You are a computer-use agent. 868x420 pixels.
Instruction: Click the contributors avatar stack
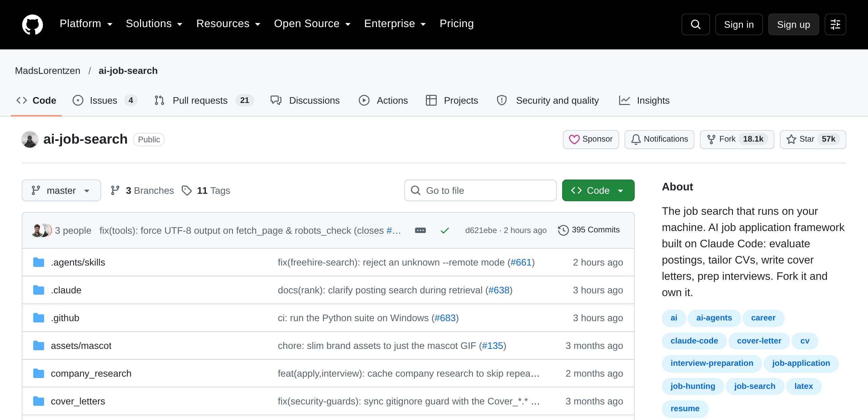pos(42,230)
